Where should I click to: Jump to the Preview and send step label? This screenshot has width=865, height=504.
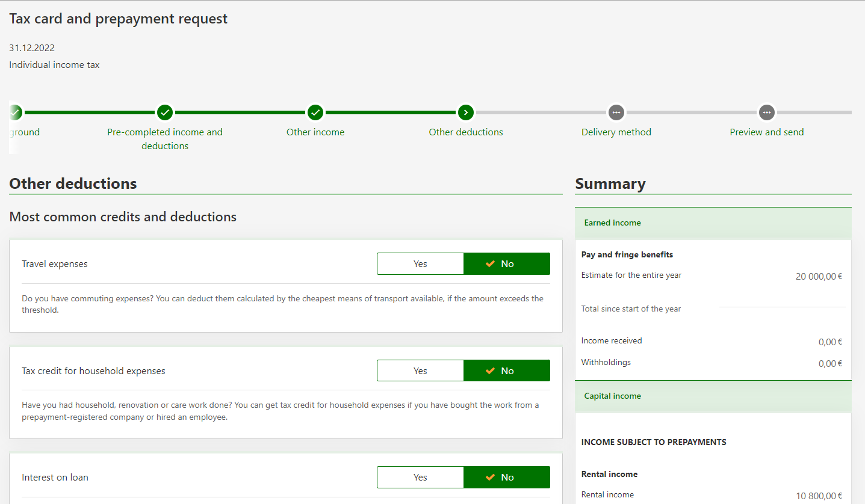(x=766, y=132)
